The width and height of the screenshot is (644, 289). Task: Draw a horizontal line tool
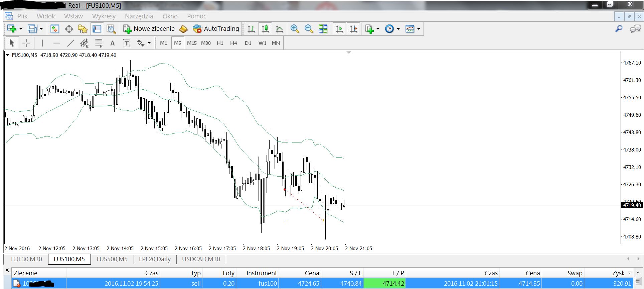click(56, 43)
